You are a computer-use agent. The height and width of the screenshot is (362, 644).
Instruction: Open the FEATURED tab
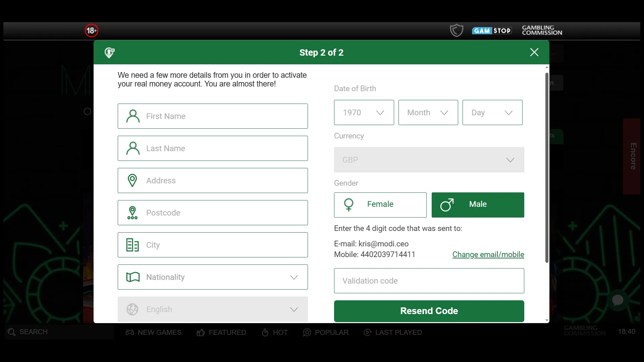click(x=221, y=333)
